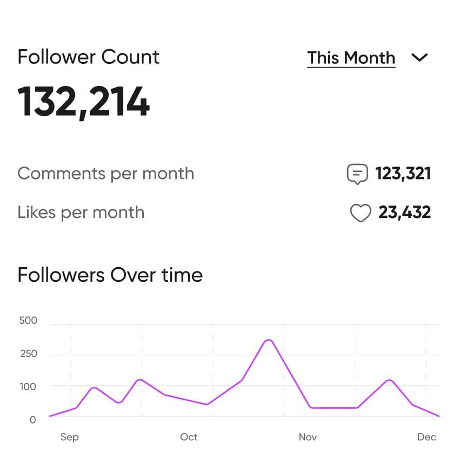453x476 pixels.
Task: Open the This Month period selector
Action: point(351,58)
